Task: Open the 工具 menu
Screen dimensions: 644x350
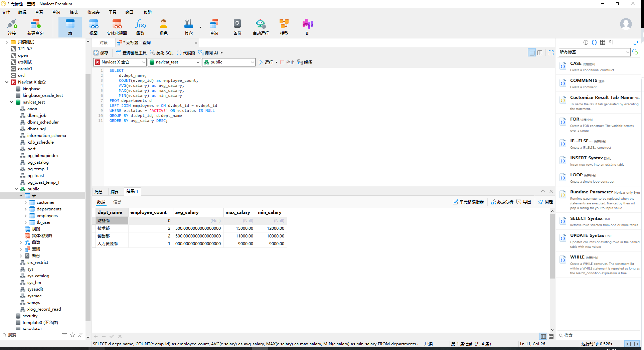Action: coord(113,12)
